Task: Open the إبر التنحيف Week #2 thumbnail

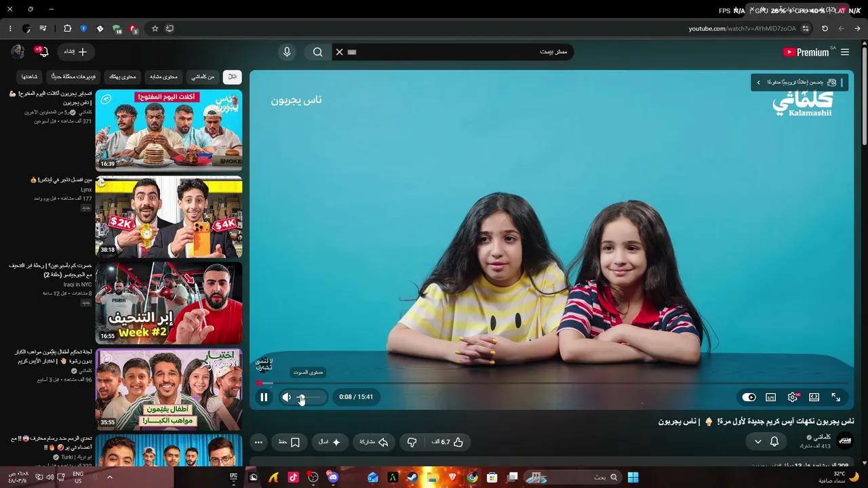Action: 169,302
